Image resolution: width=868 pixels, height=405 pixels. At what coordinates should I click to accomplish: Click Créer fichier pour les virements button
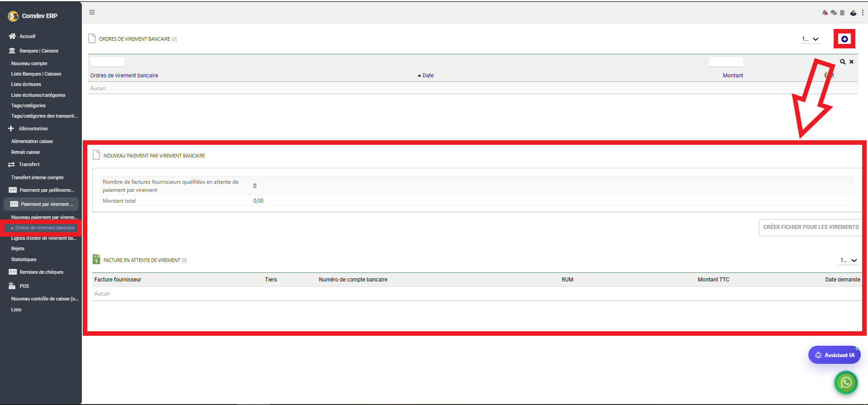point(811,227)
